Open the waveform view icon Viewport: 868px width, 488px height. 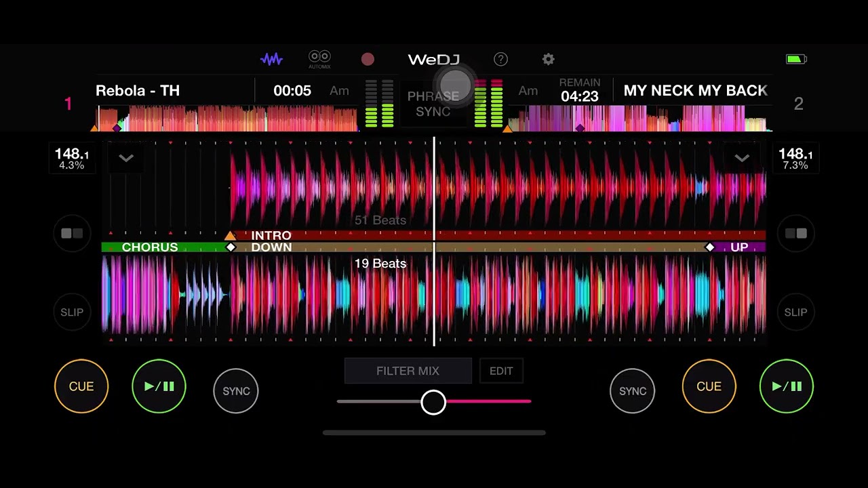[x=272, y=60]
